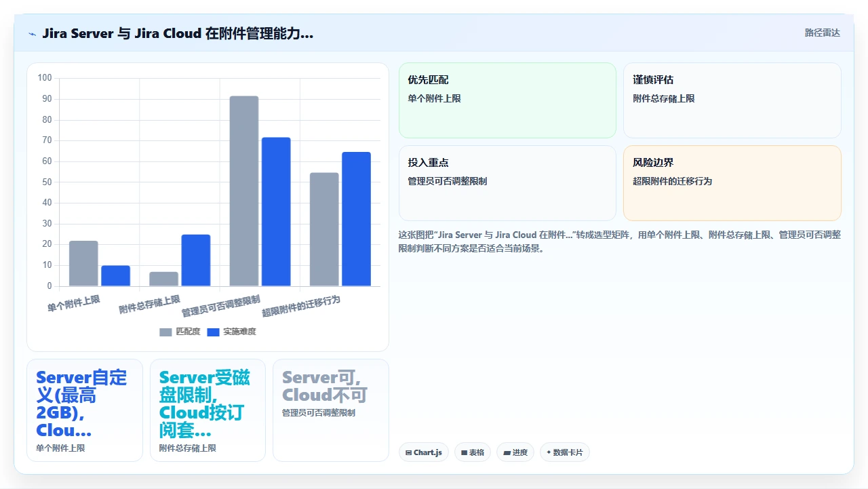Click the header icon left of the title

pos(32,33)
